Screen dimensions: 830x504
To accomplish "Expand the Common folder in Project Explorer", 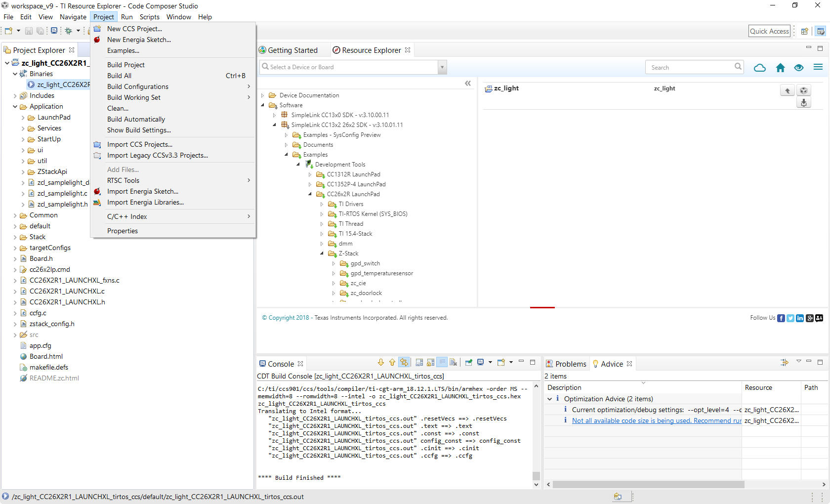I will (x=15, y=215).
